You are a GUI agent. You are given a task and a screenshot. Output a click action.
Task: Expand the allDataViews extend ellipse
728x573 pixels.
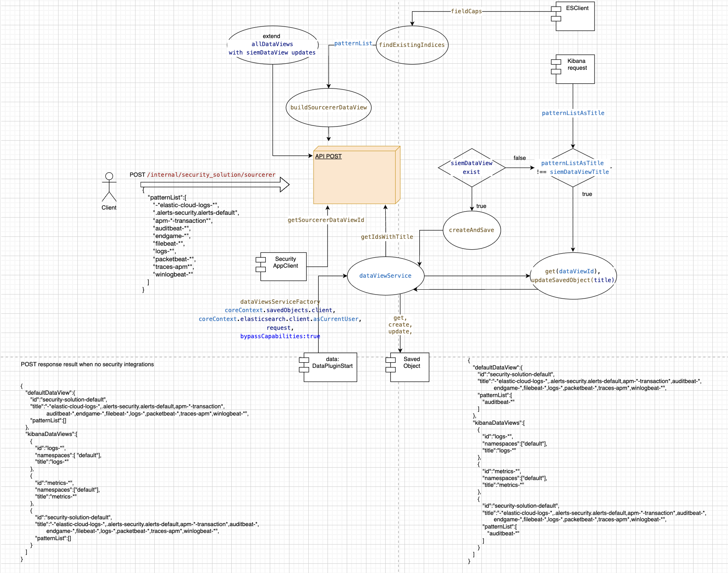click(272, 44)
